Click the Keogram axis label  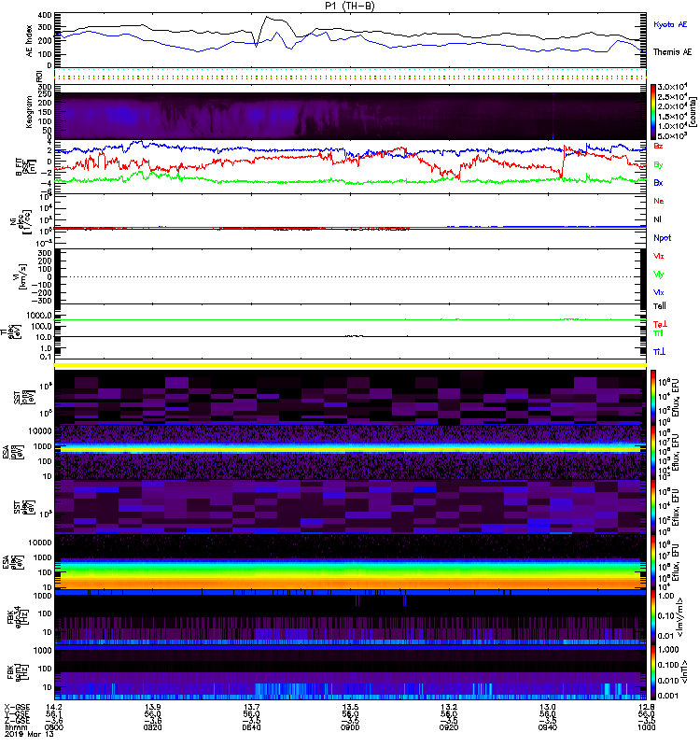coord(30,111)
